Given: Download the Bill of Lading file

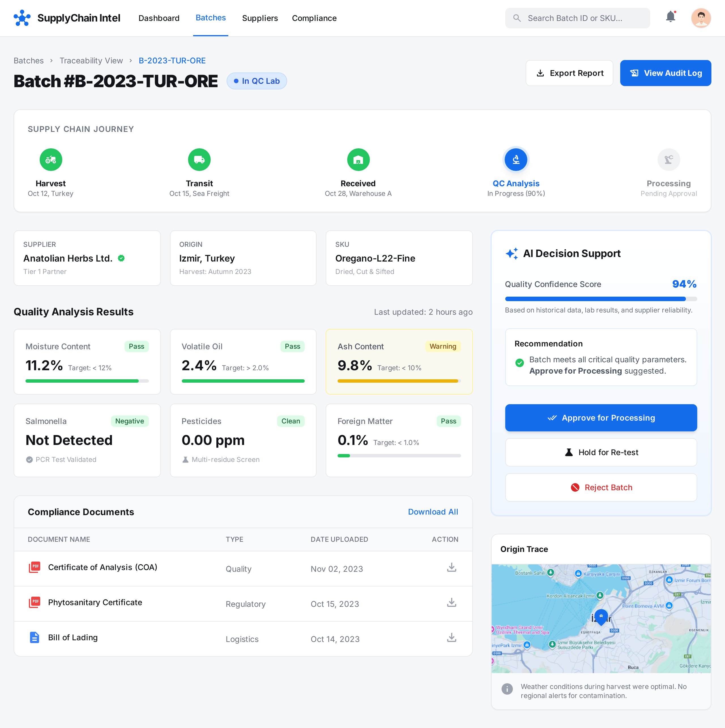Looking at the screenshot, I should pos(451,637).
